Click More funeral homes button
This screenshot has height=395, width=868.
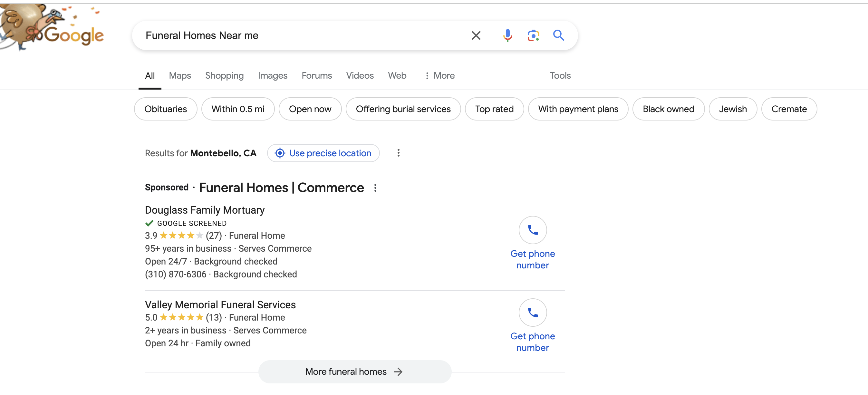[354, 371]
